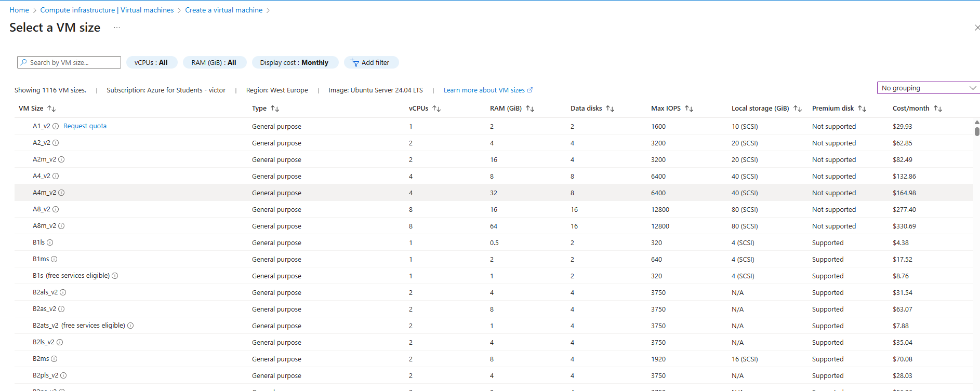Select the A2_v2 VM size row

pyautogui.click(x=494, y=143)
